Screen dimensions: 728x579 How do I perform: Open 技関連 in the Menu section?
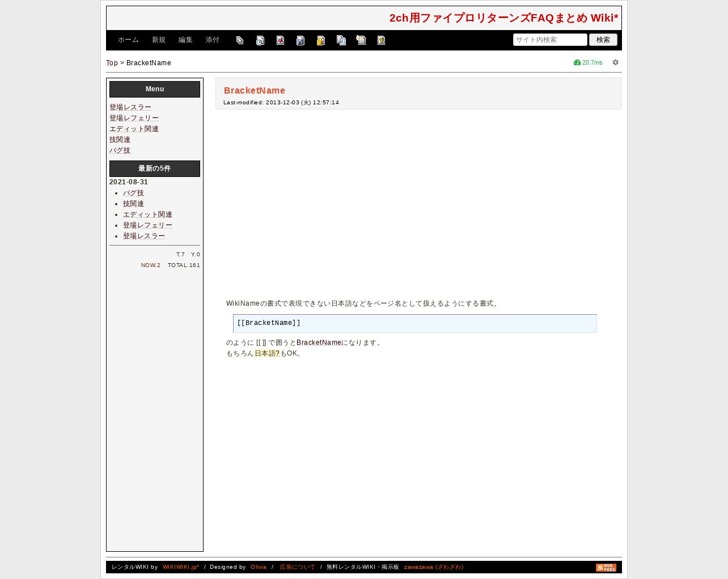(120, 140)
